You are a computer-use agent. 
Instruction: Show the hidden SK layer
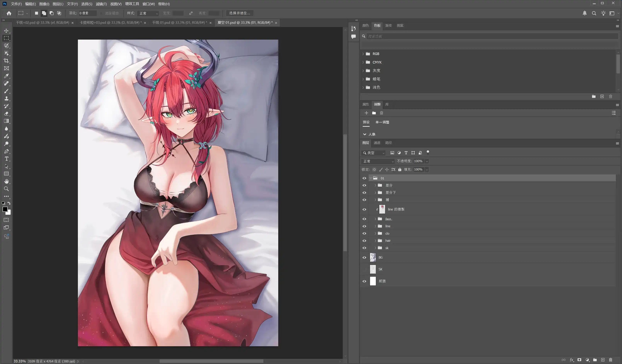(x=364, y=269)
